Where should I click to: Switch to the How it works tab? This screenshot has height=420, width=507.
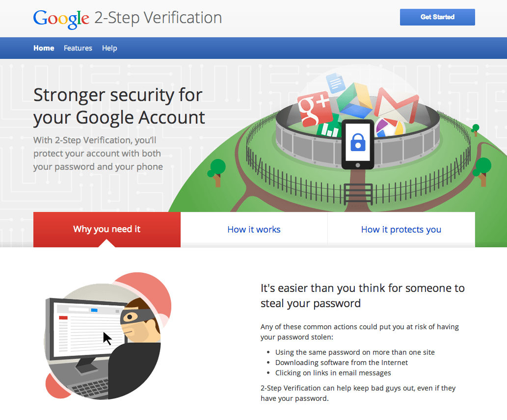tap(254, 229)
